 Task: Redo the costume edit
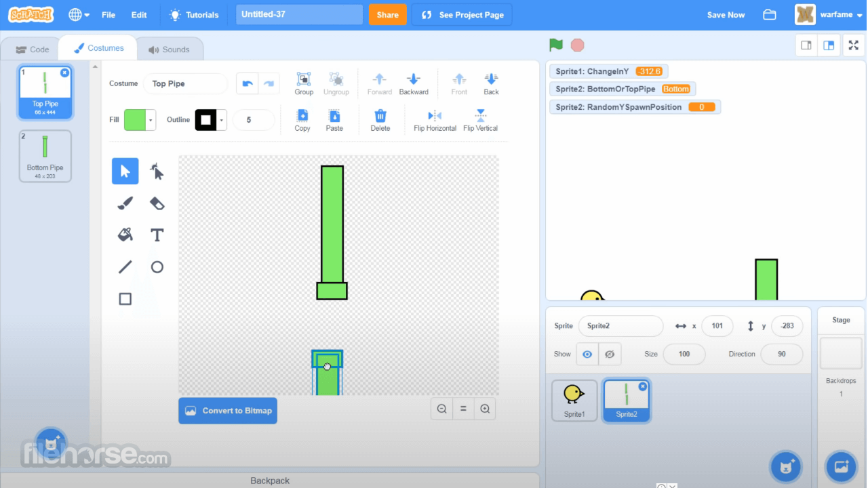tap(269, 83)
